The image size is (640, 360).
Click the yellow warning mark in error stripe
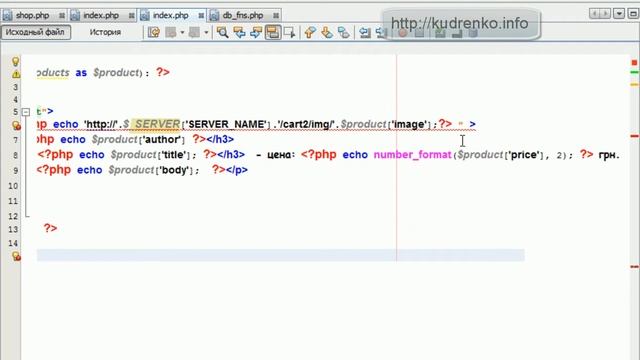(634, 84)
